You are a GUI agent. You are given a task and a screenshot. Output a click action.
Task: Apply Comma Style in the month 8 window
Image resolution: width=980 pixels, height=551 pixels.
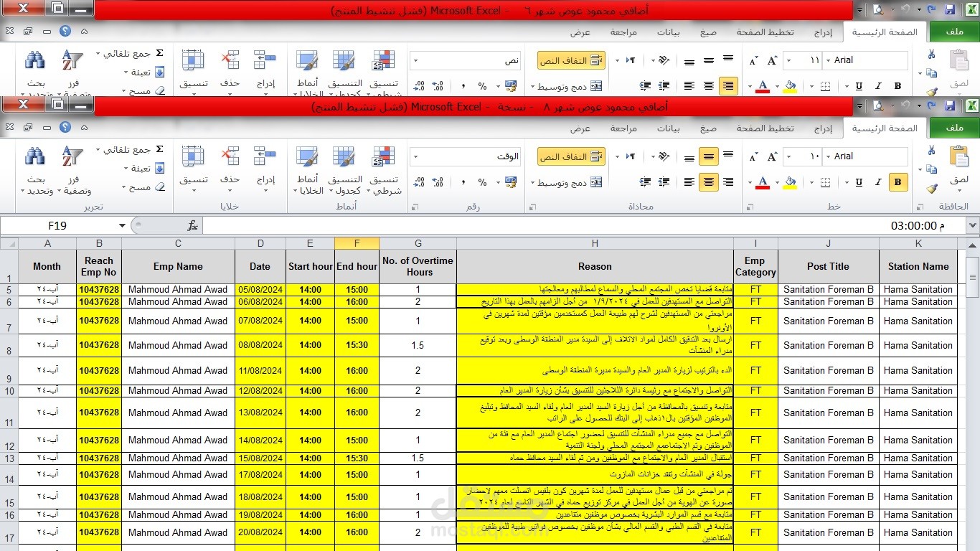463,182
